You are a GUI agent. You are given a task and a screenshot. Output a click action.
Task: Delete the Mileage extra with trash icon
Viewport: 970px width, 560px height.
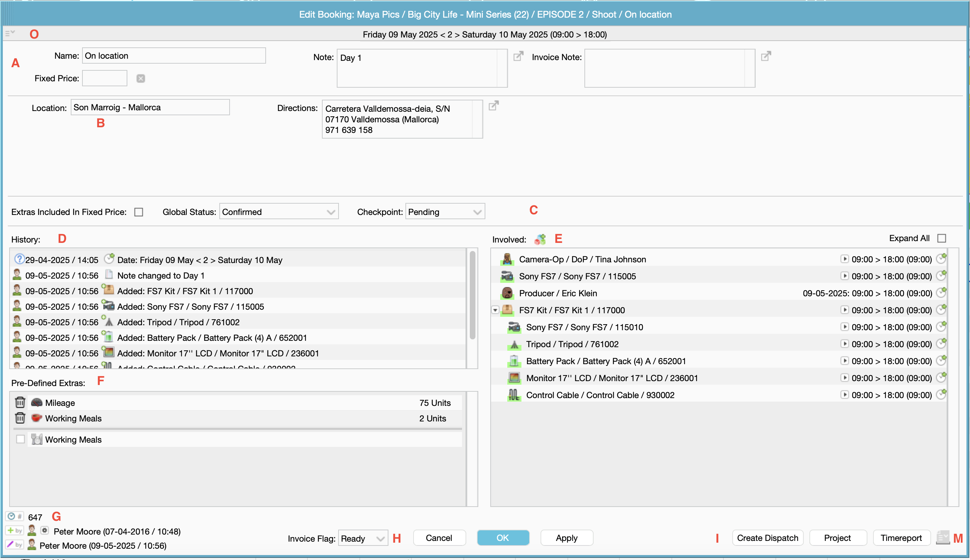click(x=20, y=402)
